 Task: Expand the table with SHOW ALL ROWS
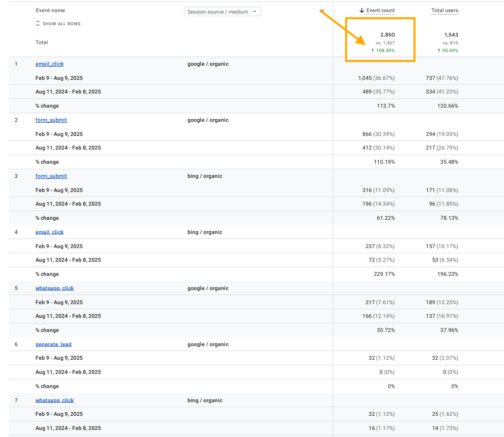(58, 24)
